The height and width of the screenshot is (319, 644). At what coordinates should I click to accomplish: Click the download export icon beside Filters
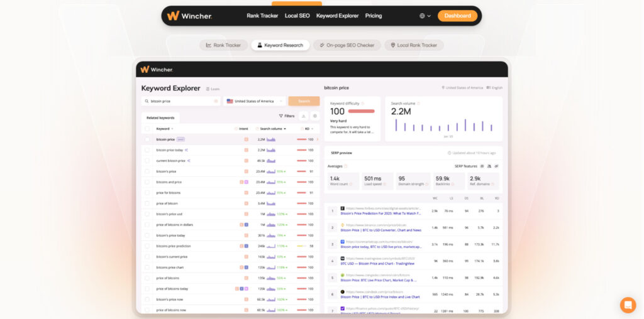(304, 116)
